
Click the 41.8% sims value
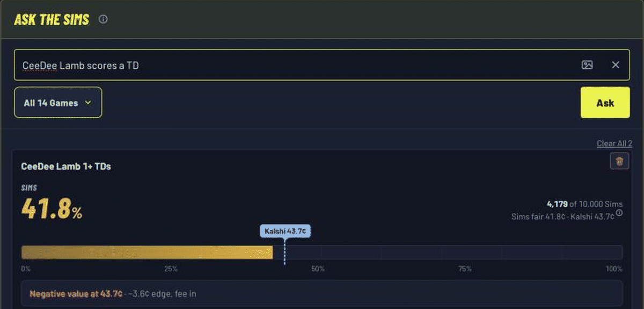click(52, 209)
